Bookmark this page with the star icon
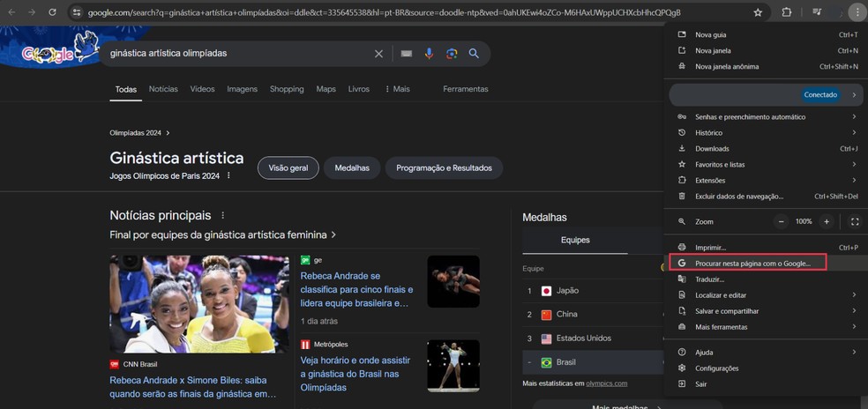This screenshot has height=409, width=868. (x=758, y=12)
